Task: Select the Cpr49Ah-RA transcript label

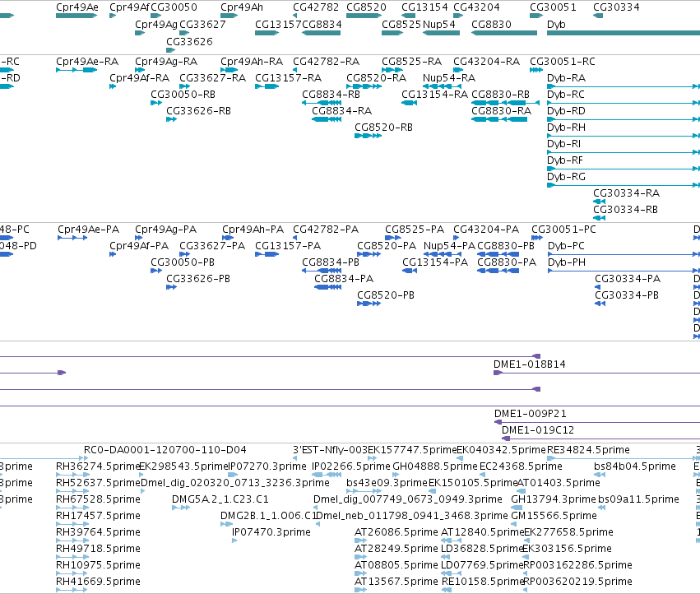Action: pyautogui.click(x=252, y=62)
